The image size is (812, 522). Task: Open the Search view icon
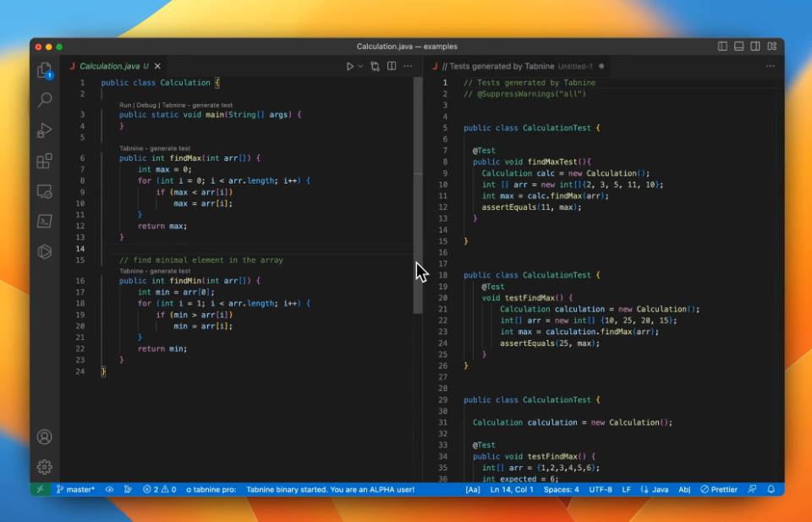[x=44, y=100]
